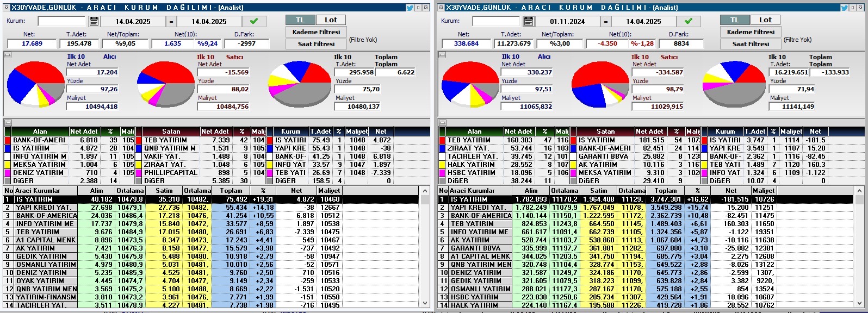Collapse the Alan/Satan summary panel in right window
Viewport: 868px width, 313px height.
tap(442, 122)
